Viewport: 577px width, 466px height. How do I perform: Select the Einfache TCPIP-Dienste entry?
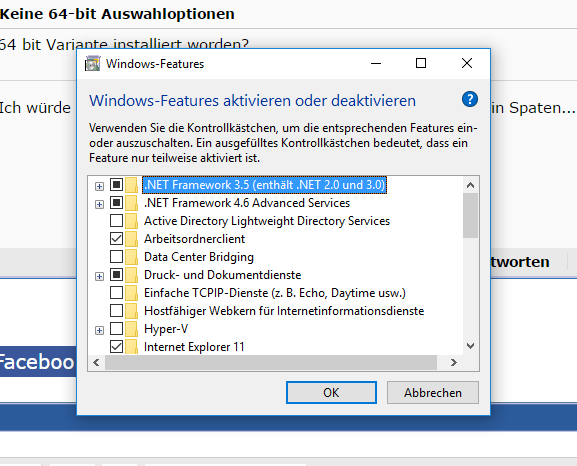tap(275, 293)
